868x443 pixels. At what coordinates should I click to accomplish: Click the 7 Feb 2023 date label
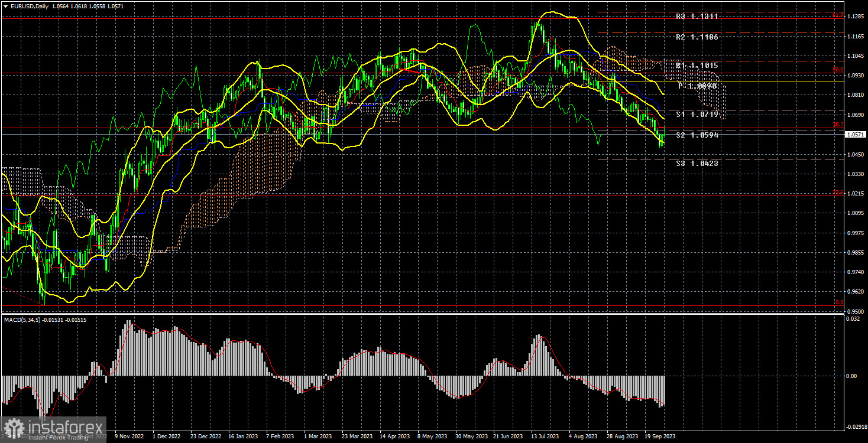280,437
